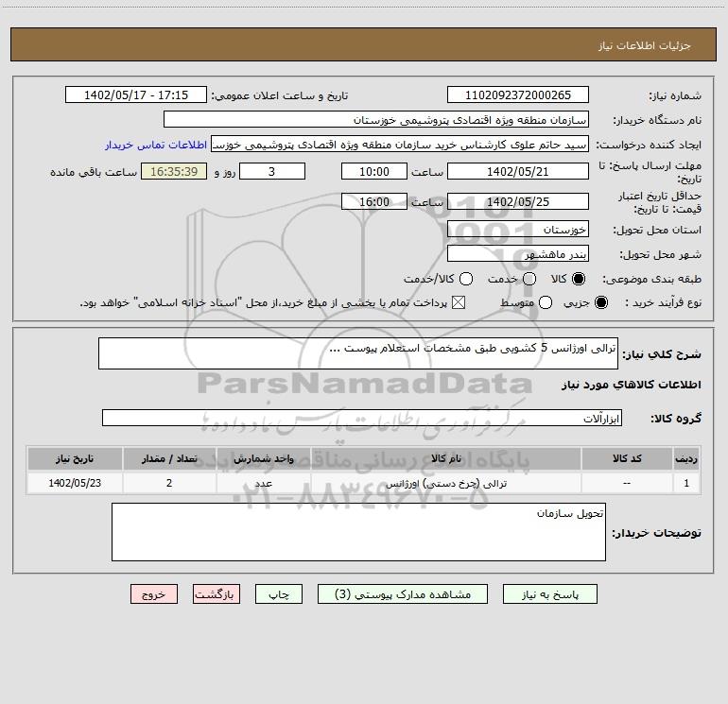
Task: Click the quantity cell 2
Action: click(x=169, y=483)
